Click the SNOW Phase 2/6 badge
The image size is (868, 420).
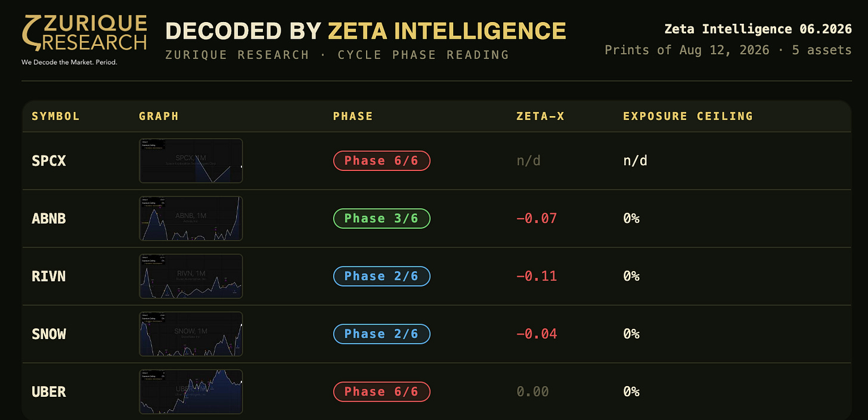pyautogui.click(x=382, y=334)
